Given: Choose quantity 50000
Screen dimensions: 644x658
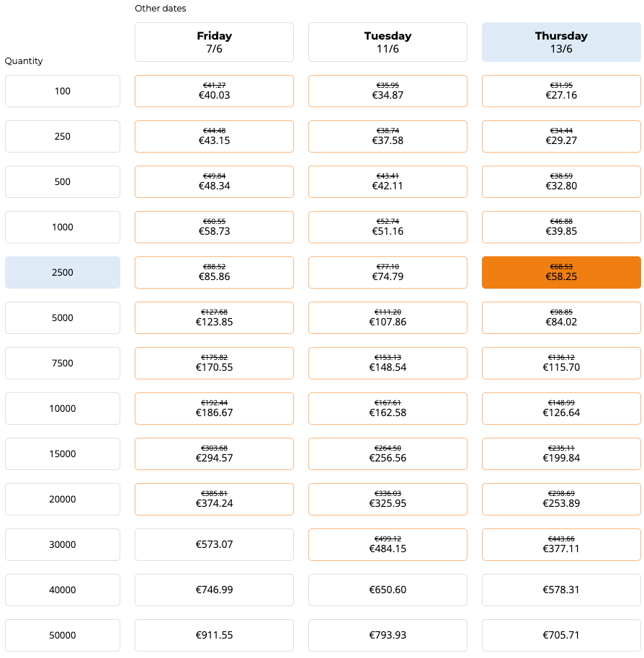Looking at the screenshot, I should (63, 635).
